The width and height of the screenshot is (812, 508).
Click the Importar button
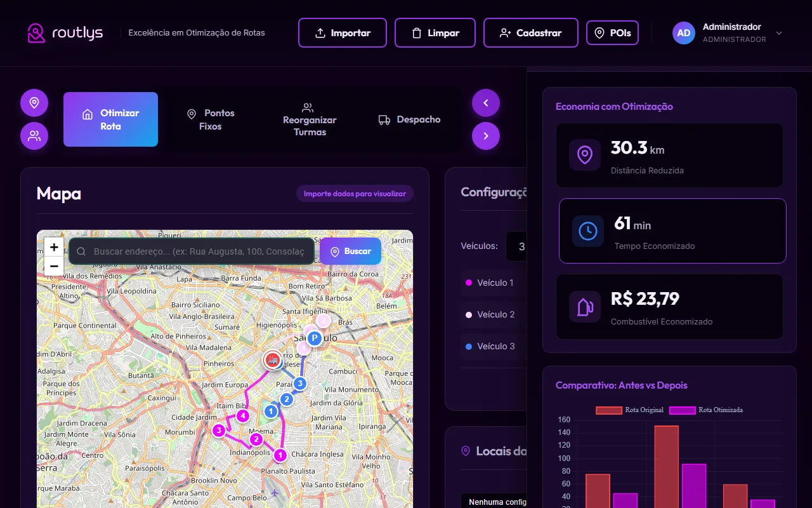click(x=343, y=33)
